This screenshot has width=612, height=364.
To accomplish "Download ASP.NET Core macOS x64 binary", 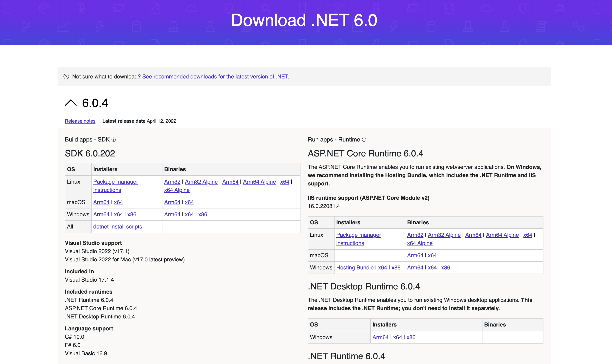I will tap(432, 255).
